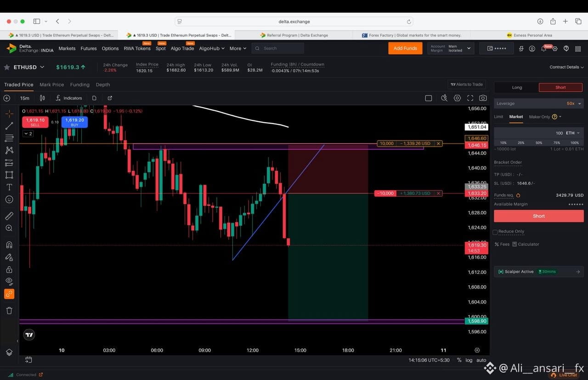
Task: Add ETHUSD to favorites with star
Action: click(7, 67)
